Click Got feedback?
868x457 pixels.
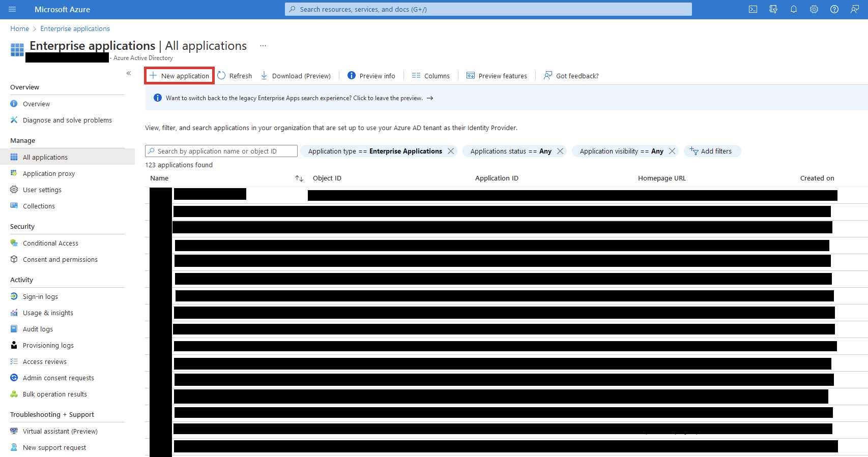[571, 76]
